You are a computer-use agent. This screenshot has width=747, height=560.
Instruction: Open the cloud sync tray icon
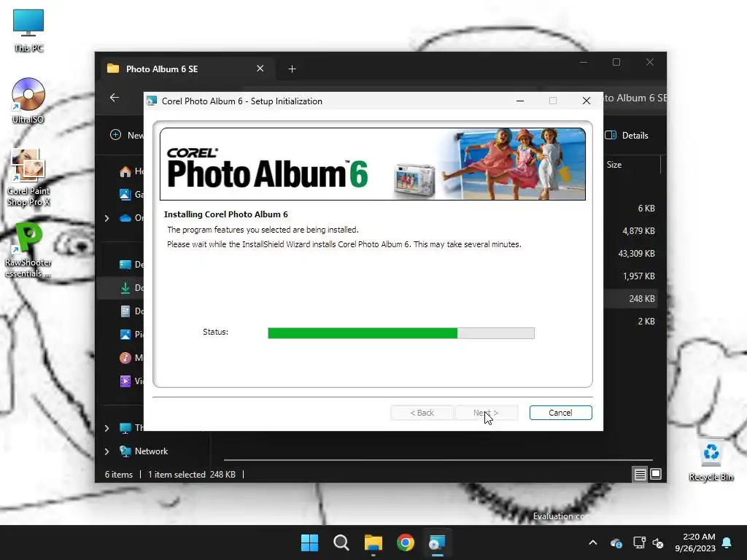click(616, 542)
